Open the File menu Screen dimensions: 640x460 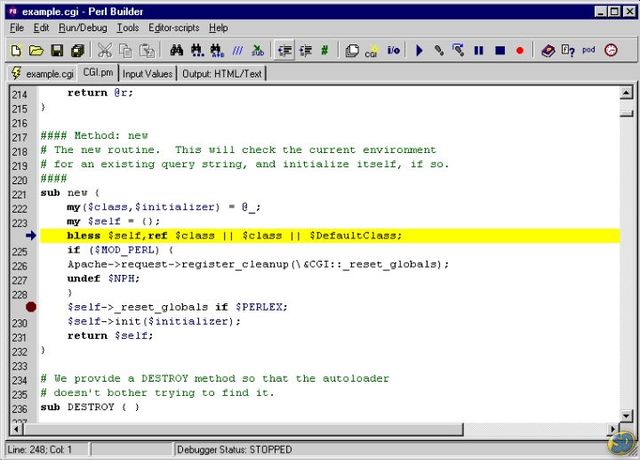click(17, 28)
